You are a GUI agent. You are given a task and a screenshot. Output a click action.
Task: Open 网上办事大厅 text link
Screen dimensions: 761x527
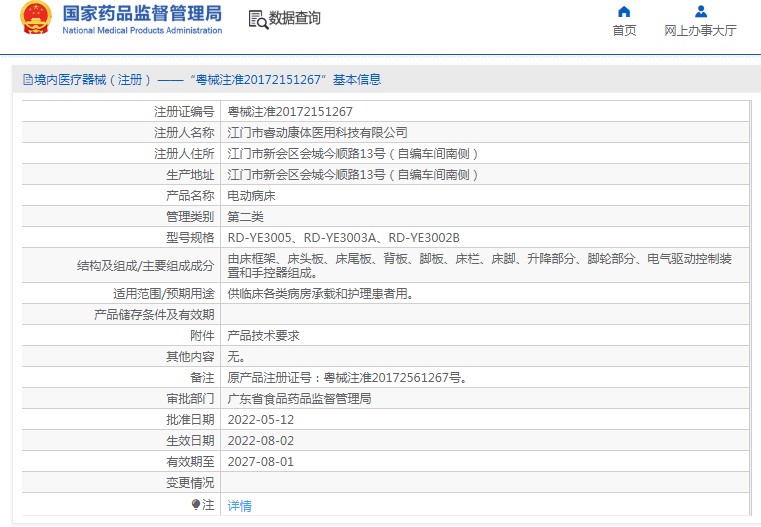click(x=700, y=31)
